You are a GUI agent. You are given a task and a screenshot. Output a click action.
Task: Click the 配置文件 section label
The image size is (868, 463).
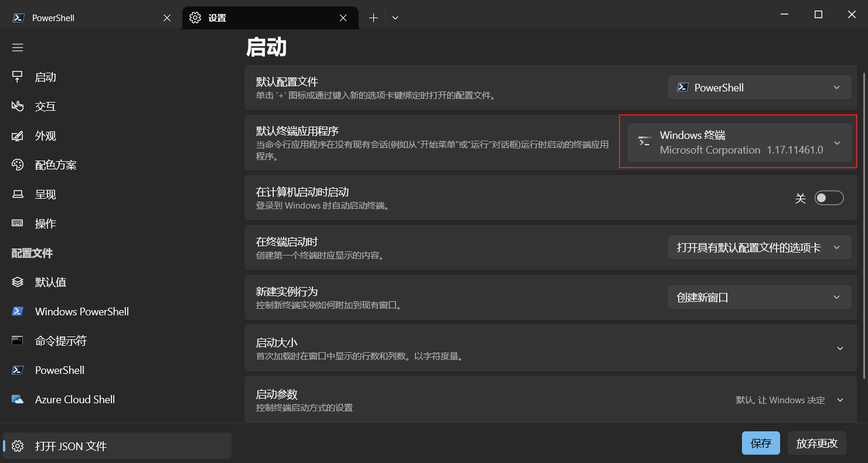coord(32,253)
